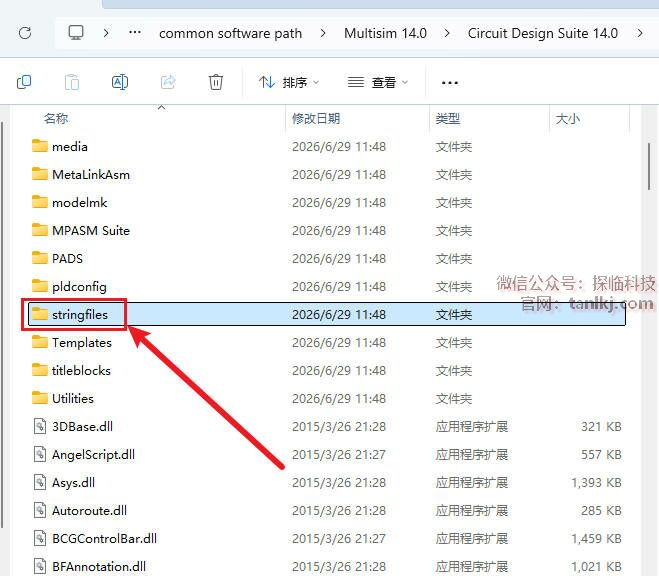The height and width of the screenshot is (579, 659).
Task: Click the Share toolbar icon
Action: (x=168, y=82)
